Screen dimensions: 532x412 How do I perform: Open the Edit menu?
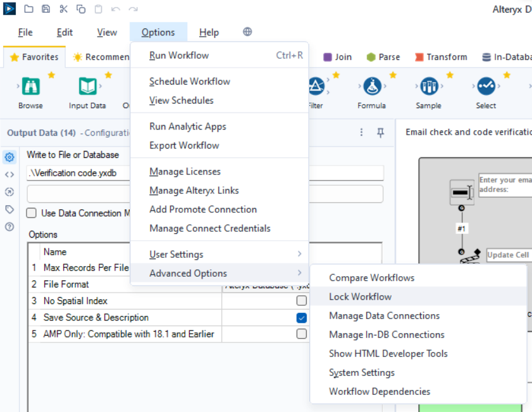point(66,32)
